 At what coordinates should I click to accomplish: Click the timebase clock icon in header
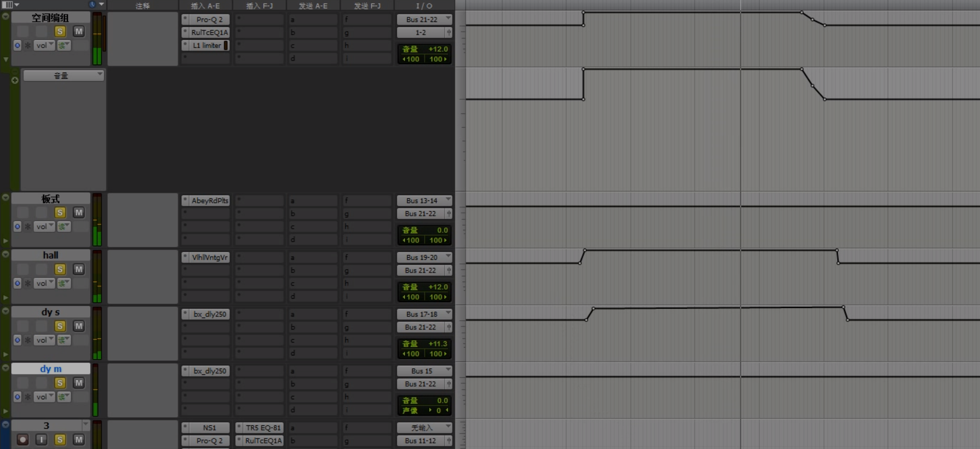(92, 5)
